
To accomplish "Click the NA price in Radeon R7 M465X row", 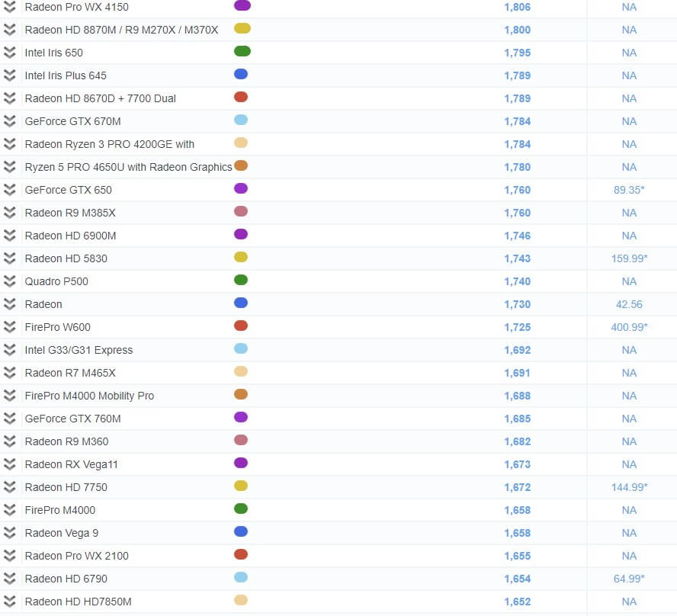I will (629, 373).
